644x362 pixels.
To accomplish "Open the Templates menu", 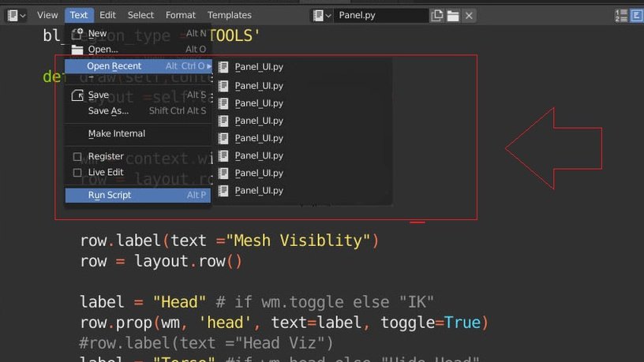I will 229,15.
